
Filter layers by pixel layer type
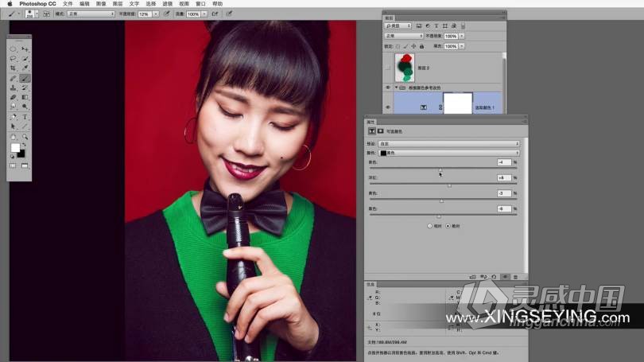(419, 26)
